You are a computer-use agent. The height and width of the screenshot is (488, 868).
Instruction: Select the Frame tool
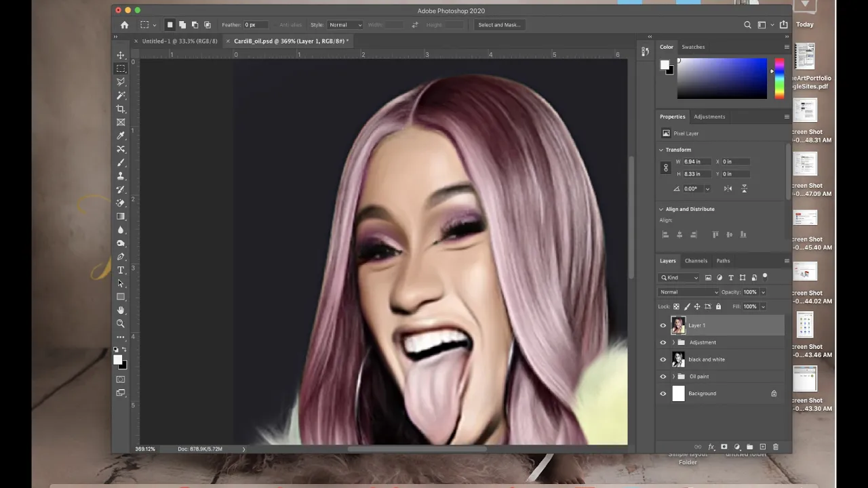[121, 122]
